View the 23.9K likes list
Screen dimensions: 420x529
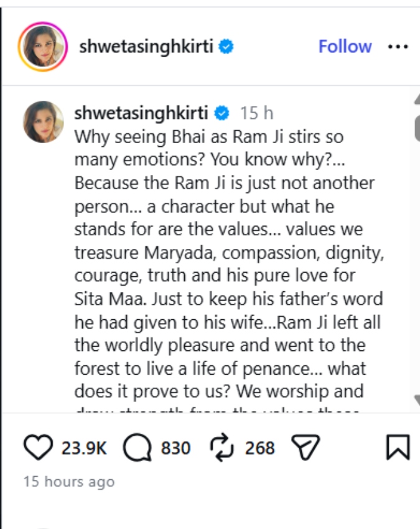click(84, 448)
